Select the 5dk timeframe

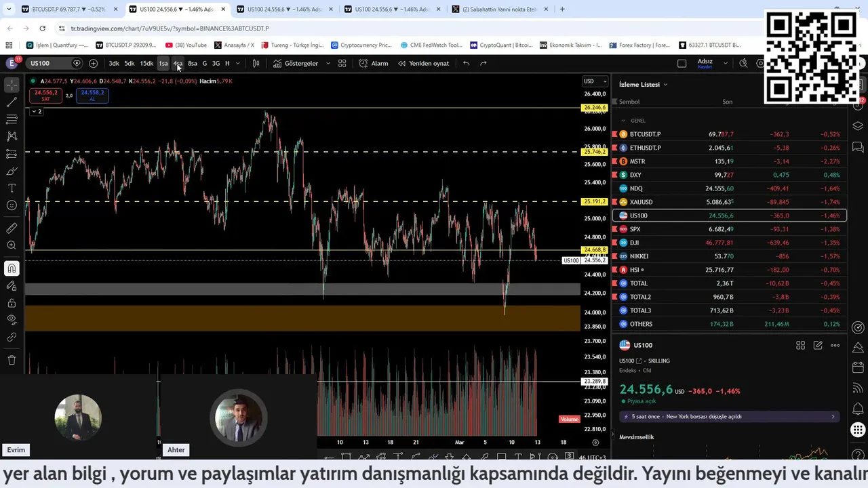[x=130, y=63]
